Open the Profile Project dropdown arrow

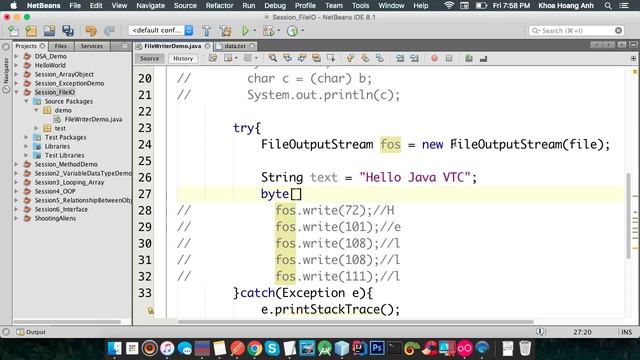(x=302, y=31)
